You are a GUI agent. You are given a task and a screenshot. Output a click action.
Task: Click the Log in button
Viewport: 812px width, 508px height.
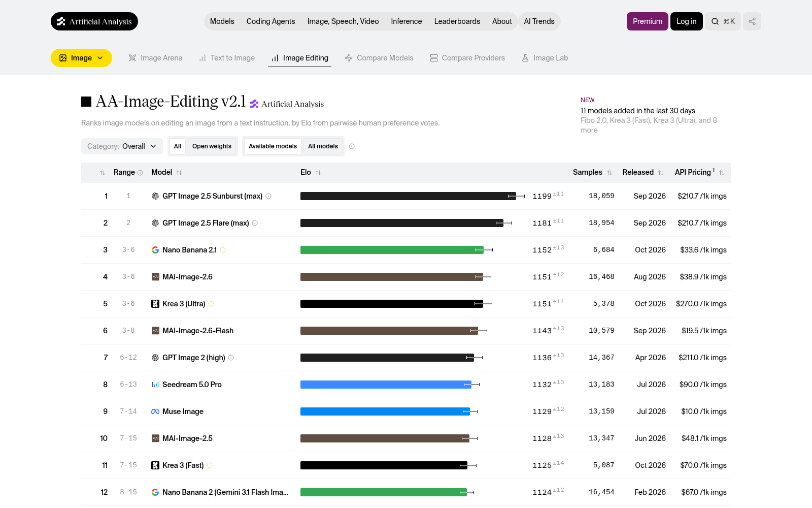pos(686,21)
